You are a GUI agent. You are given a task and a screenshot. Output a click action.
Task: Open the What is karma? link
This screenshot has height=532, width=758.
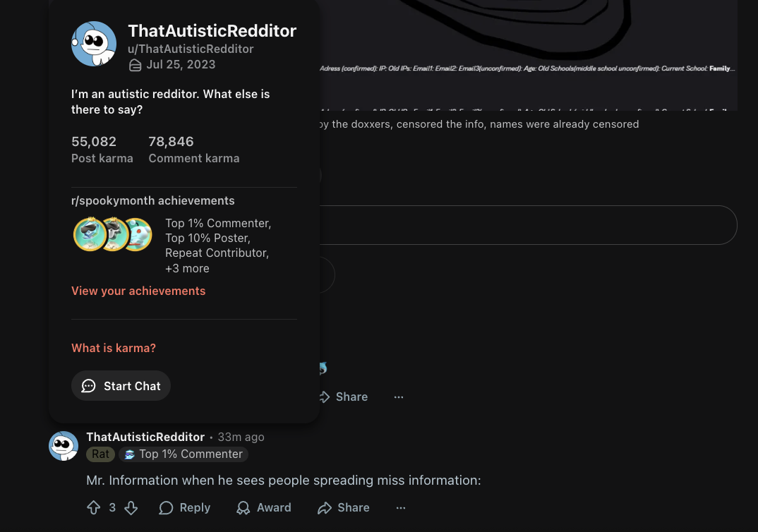coord(114,348)
